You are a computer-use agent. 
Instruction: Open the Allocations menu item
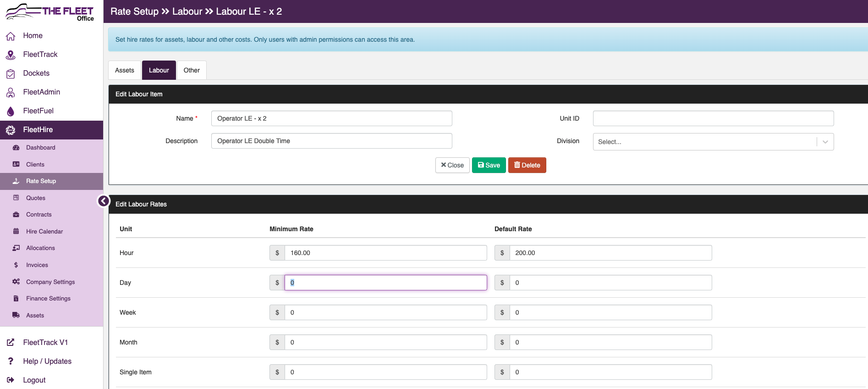tap(51, 248)
